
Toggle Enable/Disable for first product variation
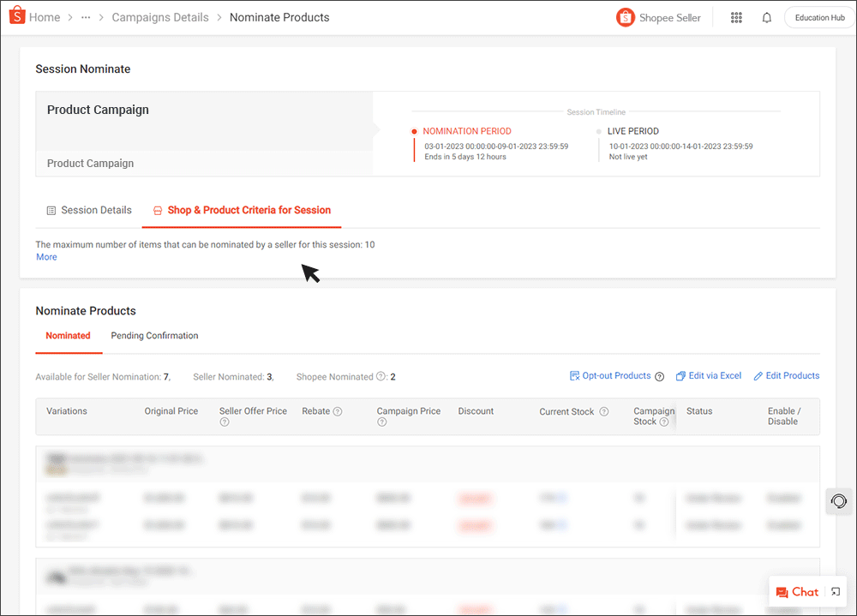[x=784, y=498]
